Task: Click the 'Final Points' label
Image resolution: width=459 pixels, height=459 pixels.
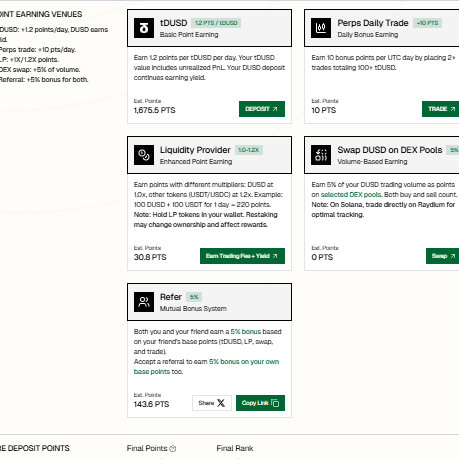Action: tap(147, 448)
